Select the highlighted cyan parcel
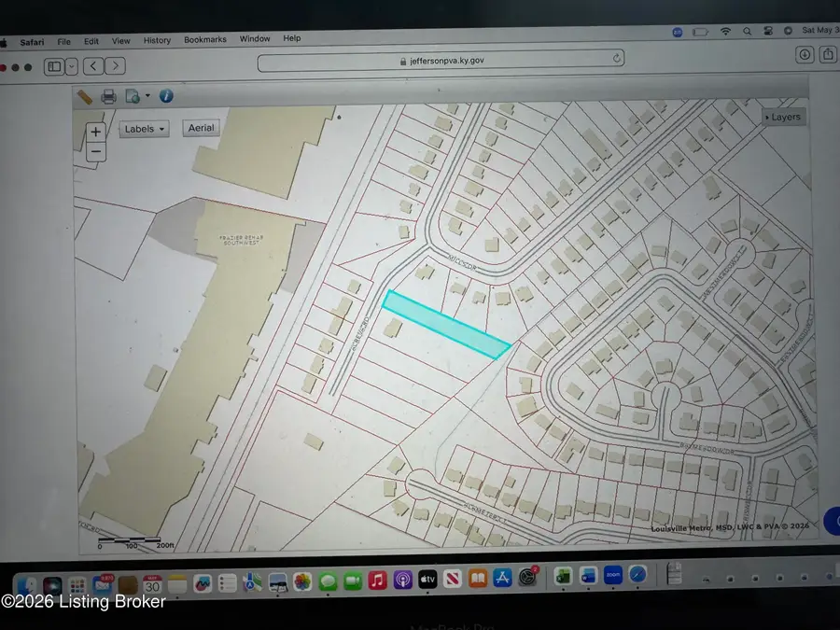840x630 pixels. pyautogui.click(x=446, y=324)
